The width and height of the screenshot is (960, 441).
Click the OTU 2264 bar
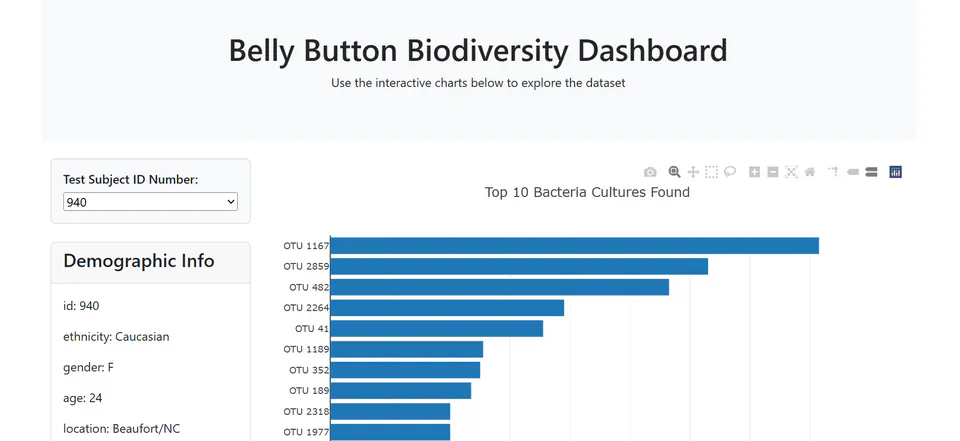[x=447, y=308]
